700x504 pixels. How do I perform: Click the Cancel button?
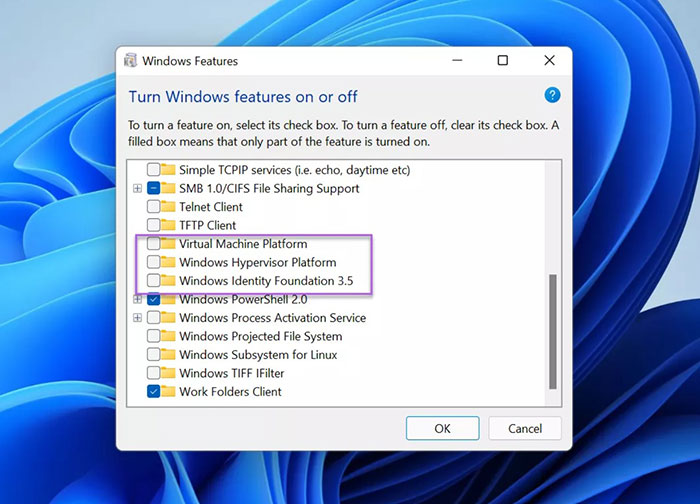[525, 429]
